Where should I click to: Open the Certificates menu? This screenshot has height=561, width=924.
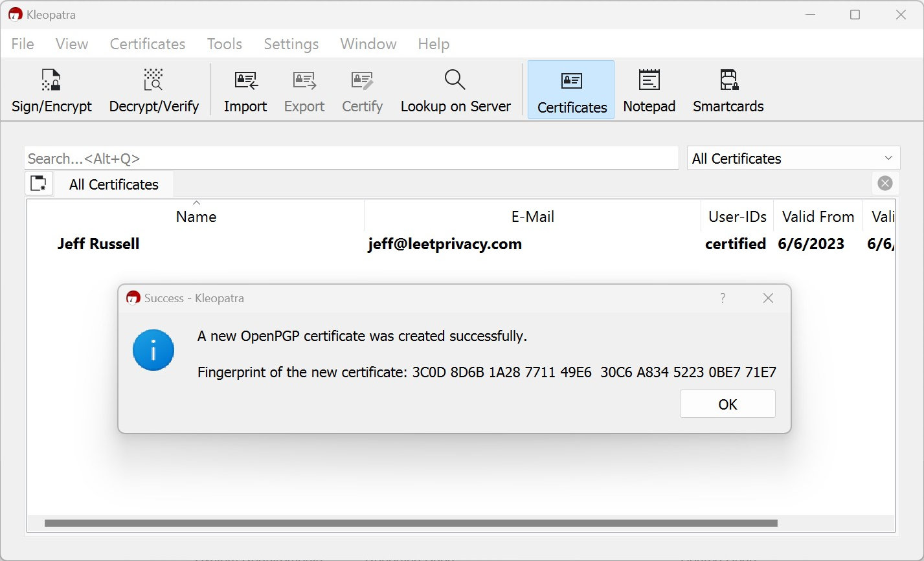pyautogui.click(x=147, y=44)
